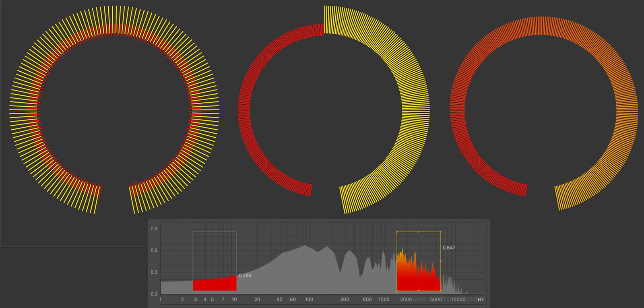This screenshot has width=644, height=308.
Task: Click the 0.9 amplitude label on the vertical axis
Action: tap(154, 229)
